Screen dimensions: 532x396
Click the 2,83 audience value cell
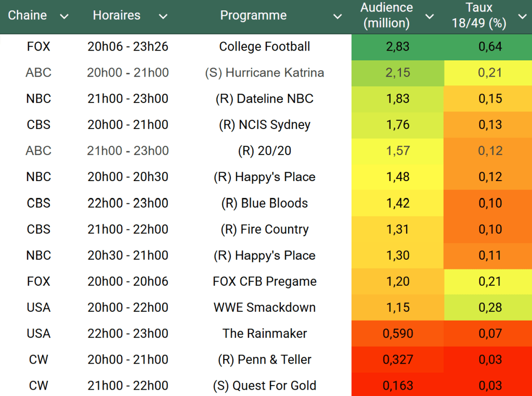pos(398,47)
